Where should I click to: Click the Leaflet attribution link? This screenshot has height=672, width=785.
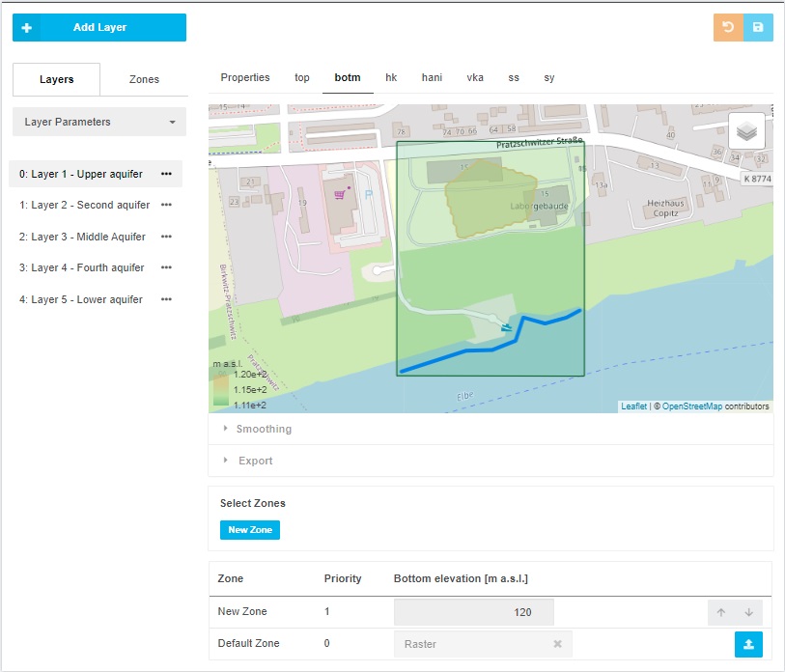[x=633, y=406]
